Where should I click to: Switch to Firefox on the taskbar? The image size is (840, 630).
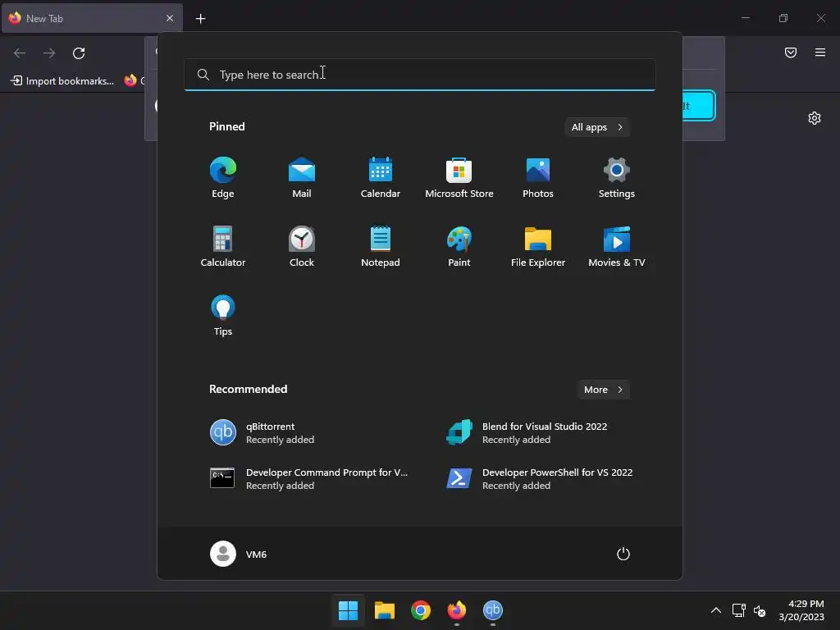tap(456, 610)
